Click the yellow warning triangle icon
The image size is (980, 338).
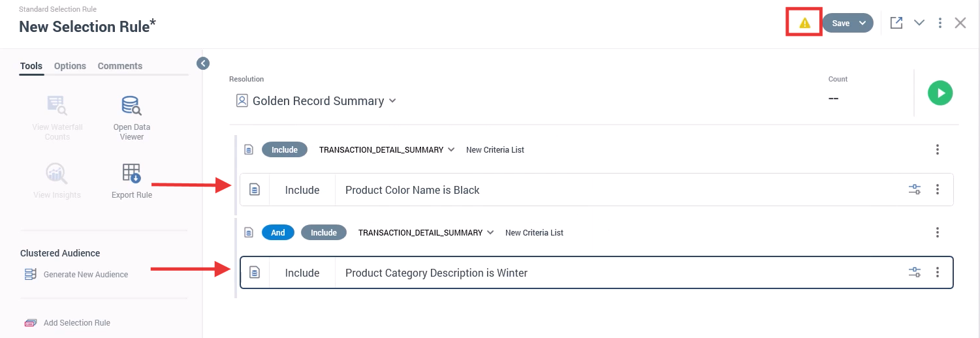point(804,23)
